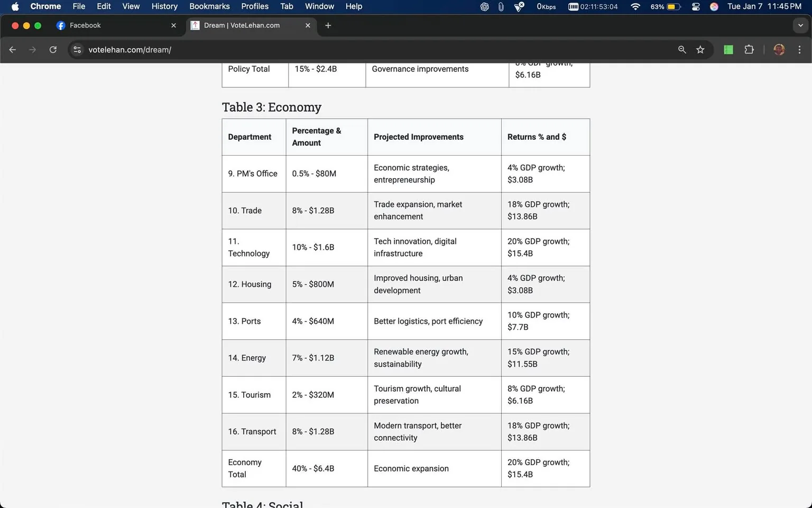Reload the VoteLehan page
The height and width of the screenshot is (508, 812).
click(x=53, y=49)
